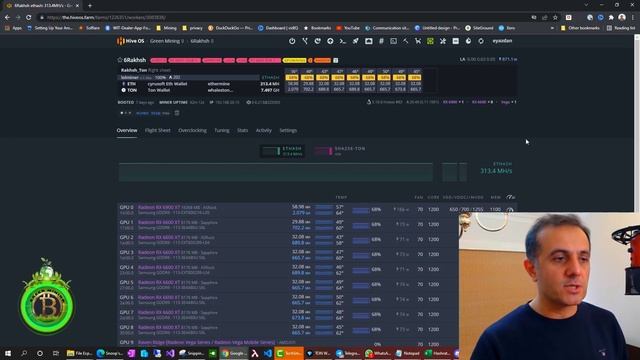This screenshot has width=640, height=360.
Task: Click GPU 0 overclock speedometer button
Action: point(510,209)
